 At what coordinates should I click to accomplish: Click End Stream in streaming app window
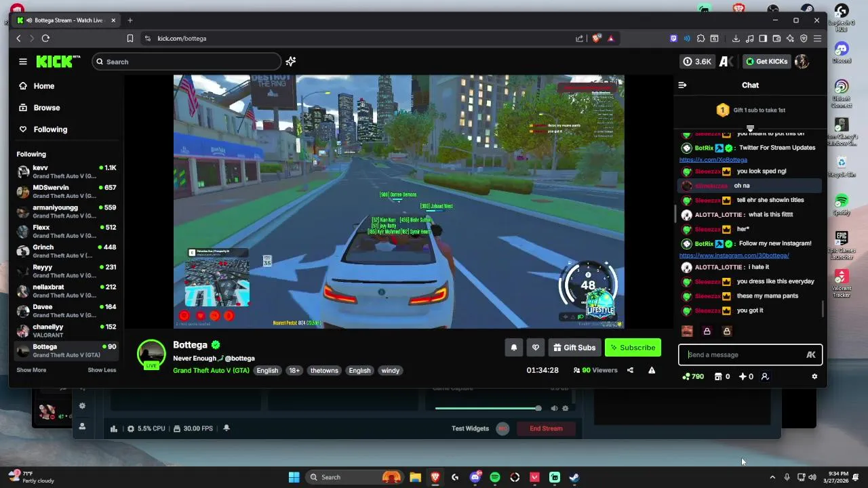[x=546, y=428]
